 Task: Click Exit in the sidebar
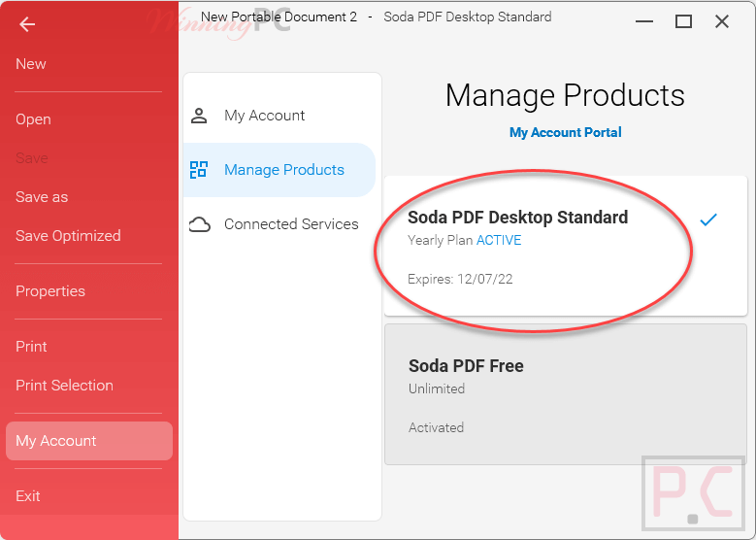tap(28, 496)
